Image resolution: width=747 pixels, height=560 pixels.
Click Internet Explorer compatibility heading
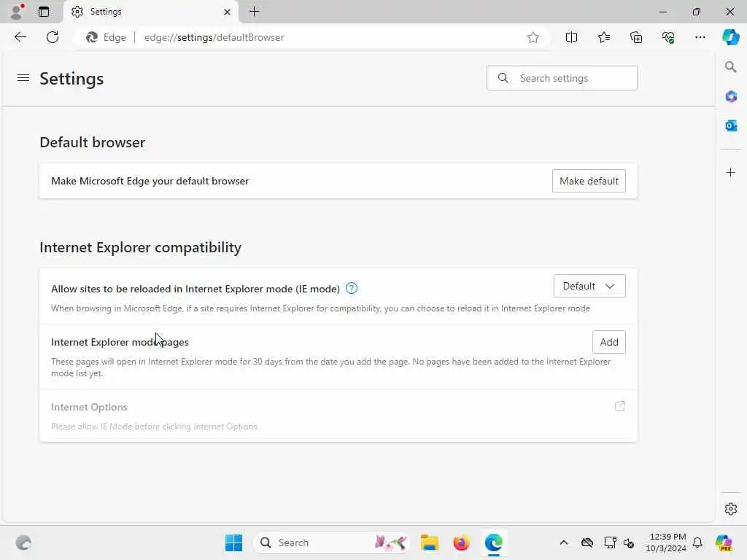141,248
